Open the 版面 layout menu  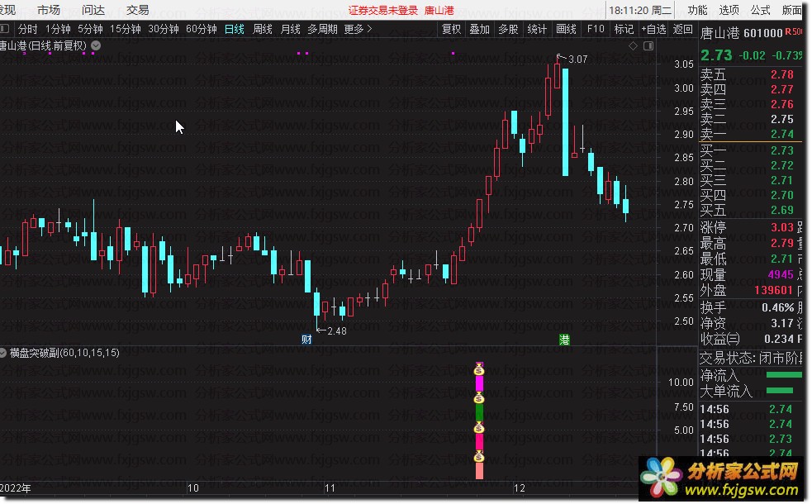[791, 10]
